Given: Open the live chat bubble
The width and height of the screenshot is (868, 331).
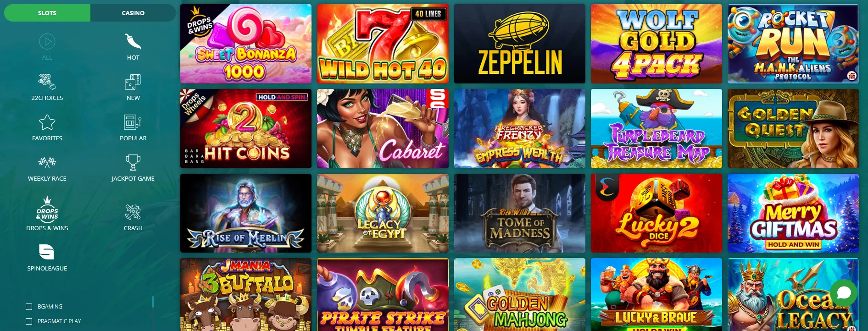Looking at the screenshot, I should pos(844,292).
